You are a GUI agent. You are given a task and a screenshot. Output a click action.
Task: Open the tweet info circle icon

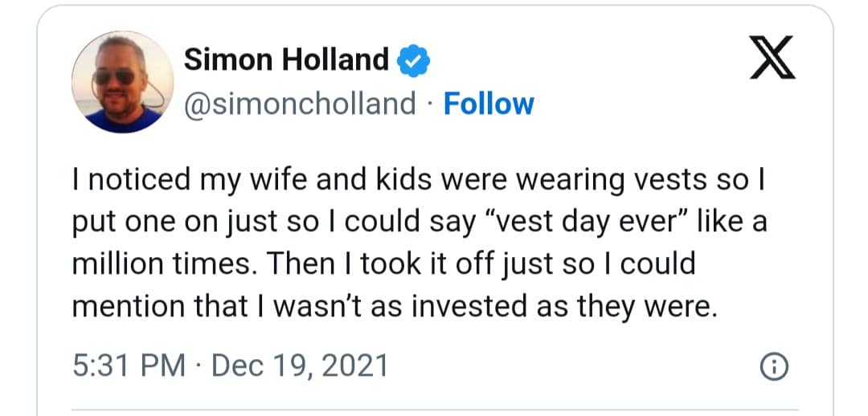coord(771,367)
